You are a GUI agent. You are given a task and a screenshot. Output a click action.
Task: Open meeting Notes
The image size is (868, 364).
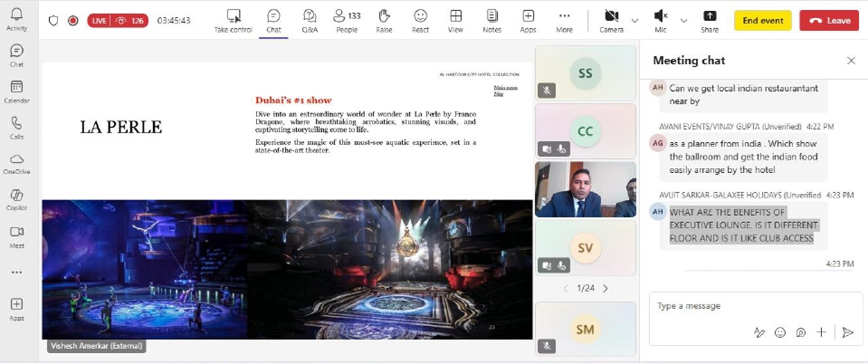[x=492, y=21]
